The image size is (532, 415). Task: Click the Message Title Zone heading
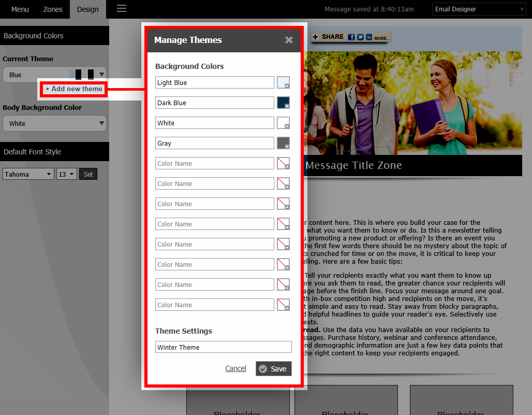point(353,165)
